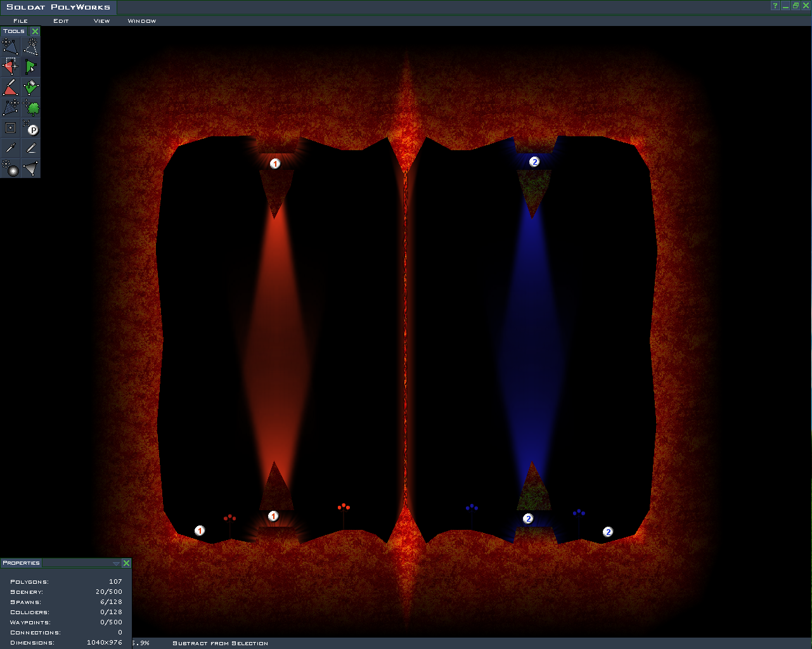
Task: Choose the Scenery tree tool
Action: [30, 107]
